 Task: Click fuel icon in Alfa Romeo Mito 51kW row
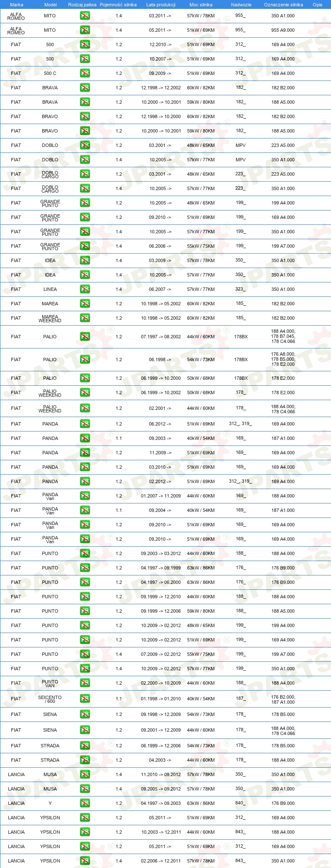pos(85,30)
